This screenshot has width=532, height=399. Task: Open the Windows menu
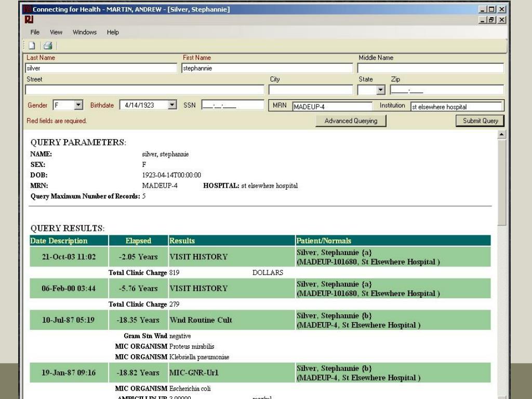pyautogui.click(x=85, y=32)
